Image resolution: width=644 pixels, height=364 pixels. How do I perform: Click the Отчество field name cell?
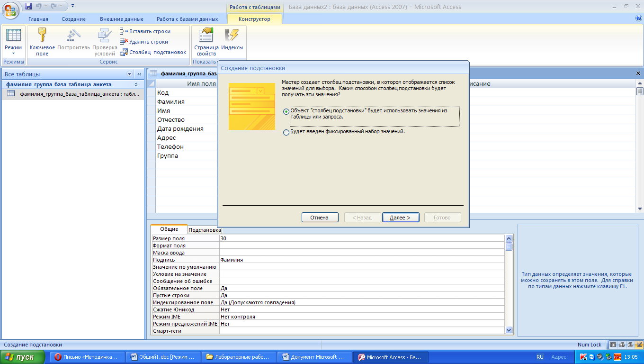click(x=186, y=120)
